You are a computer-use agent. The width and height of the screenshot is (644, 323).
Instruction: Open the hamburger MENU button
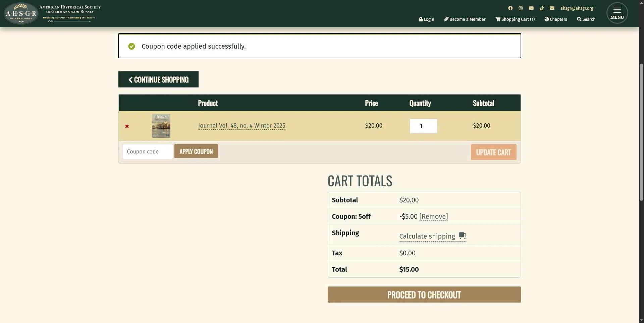point(617,13)
